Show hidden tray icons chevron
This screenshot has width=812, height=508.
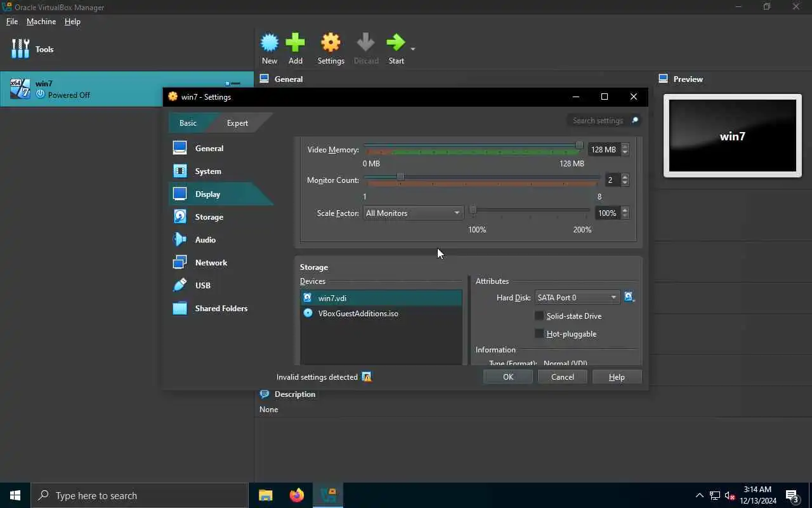pos(700,495)
